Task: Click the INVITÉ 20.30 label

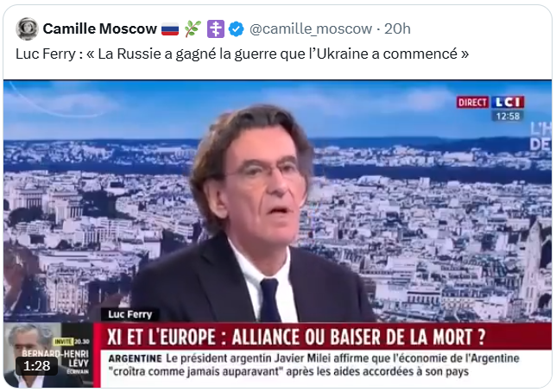Action: [x=72, y=341]
